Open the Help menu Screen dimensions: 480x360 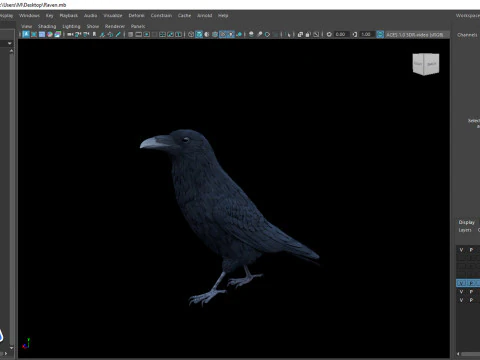223,15
